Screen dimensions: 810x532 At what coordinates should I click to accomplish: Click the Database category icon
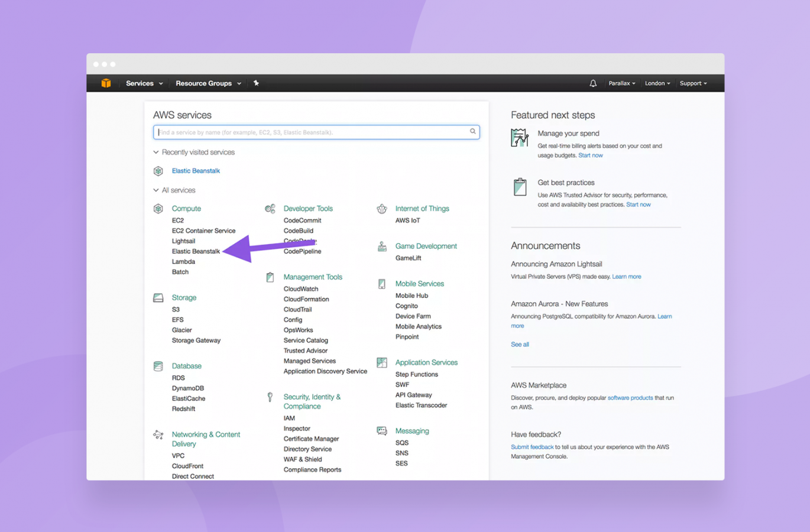158,366
